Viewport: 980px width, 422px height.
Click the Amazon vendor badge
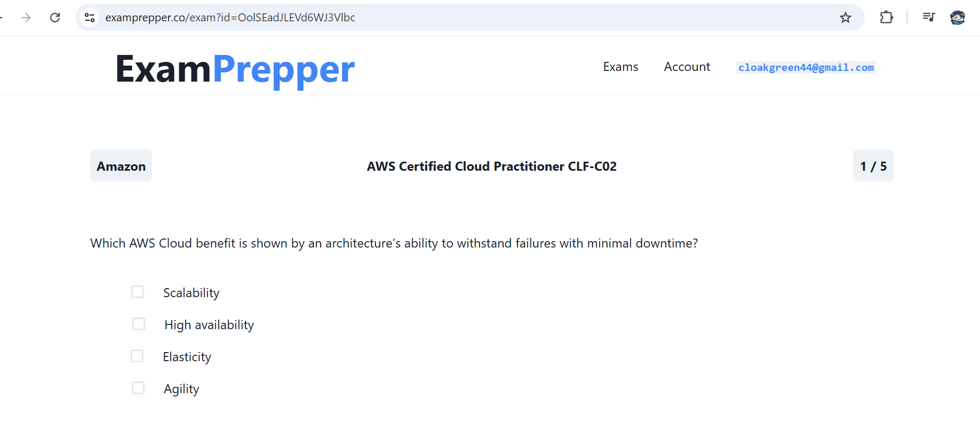pos(121,166)
